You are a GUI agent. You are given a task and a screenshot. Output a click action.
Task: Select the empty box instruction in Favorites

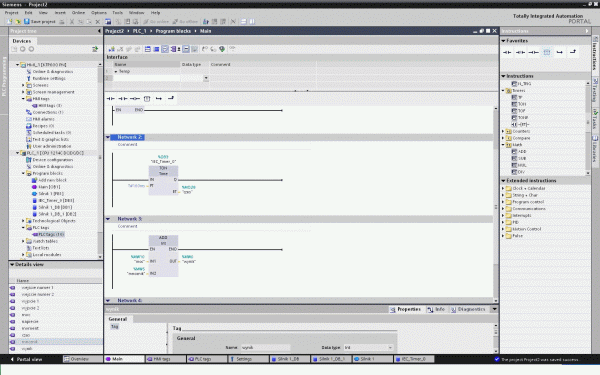(547, 52)
